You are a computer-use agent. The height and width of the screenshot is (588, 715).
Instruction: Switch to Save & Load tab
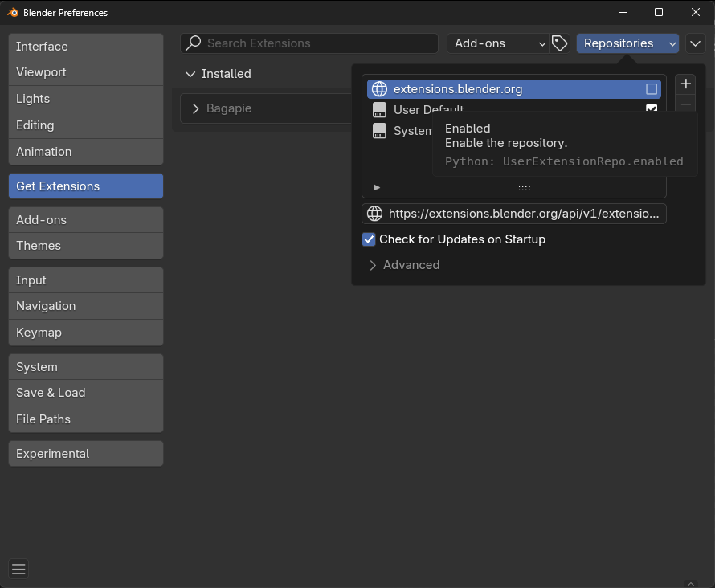coord(86,393)
